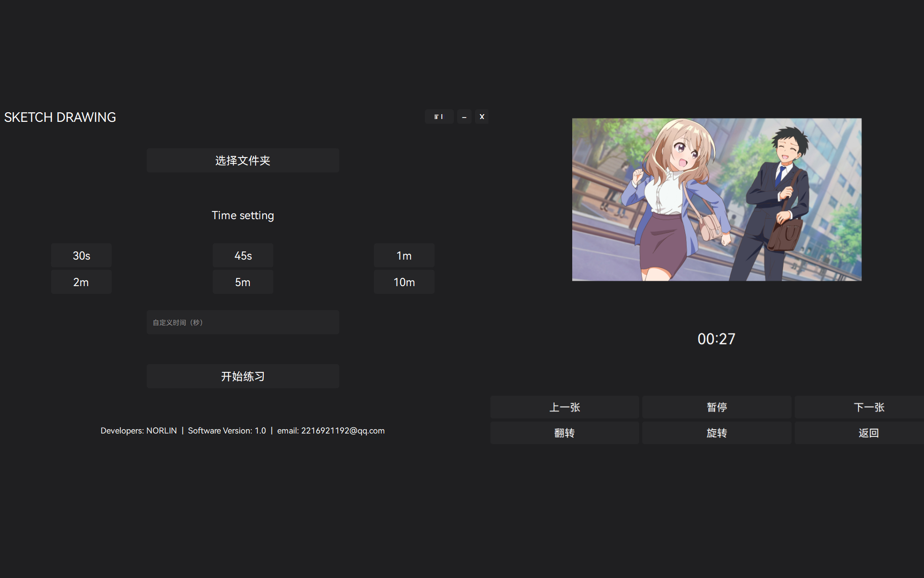Click the pin/layout icon button beside minimize
The width and height of the screenshot is (924, 578).
click(439, 117)
